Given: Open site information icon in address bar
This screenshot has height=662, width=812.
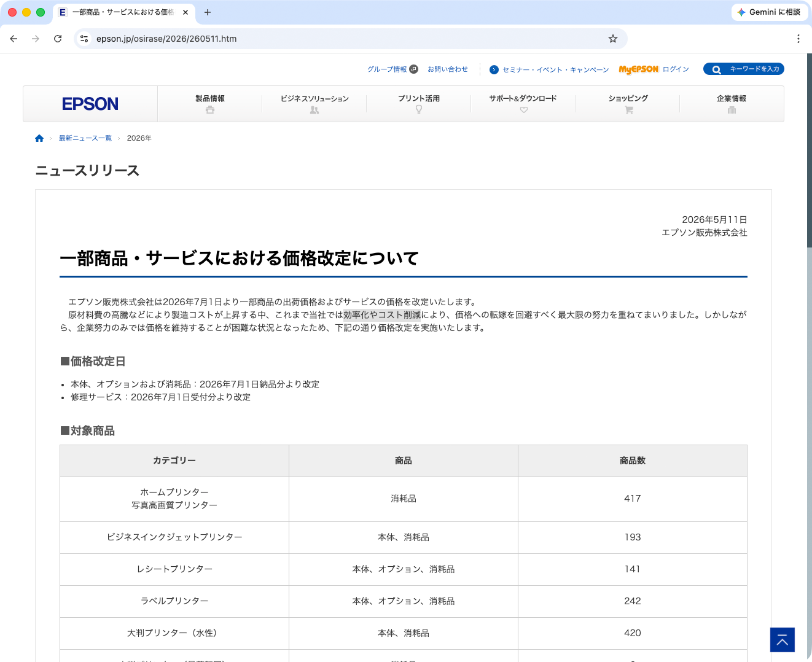Looking at the screenshot, I should point(85,39).
